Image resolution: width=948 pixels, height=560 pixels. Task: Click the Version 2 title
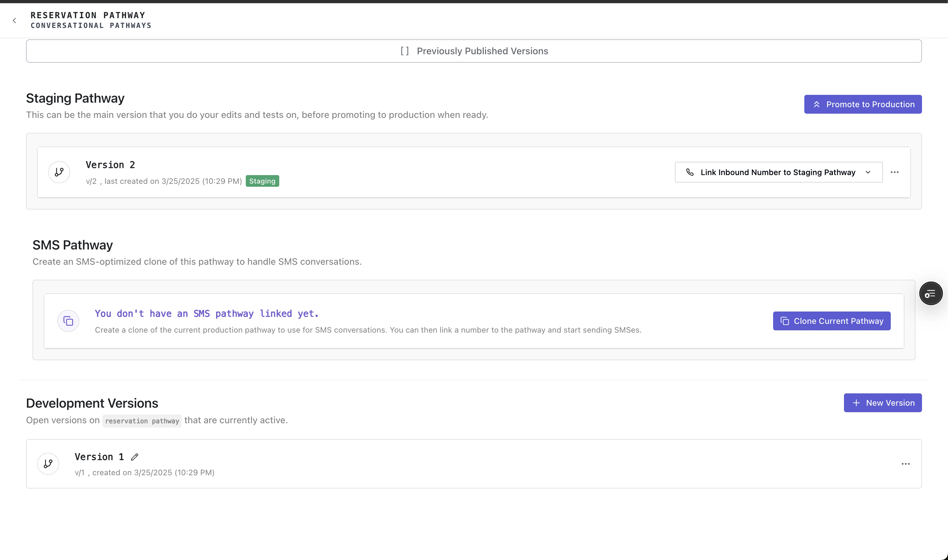(110, 165)
